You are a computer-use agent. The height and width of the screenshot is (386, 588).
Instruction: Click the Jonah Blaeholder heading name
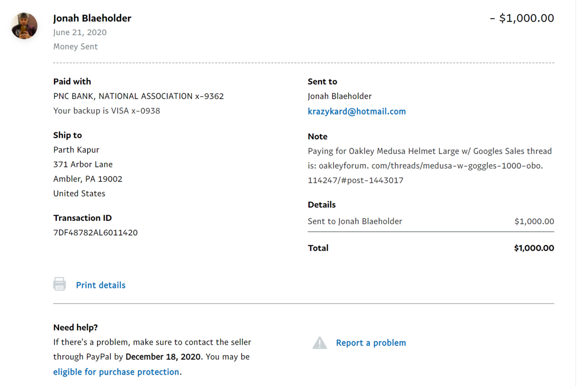point(92,18)
